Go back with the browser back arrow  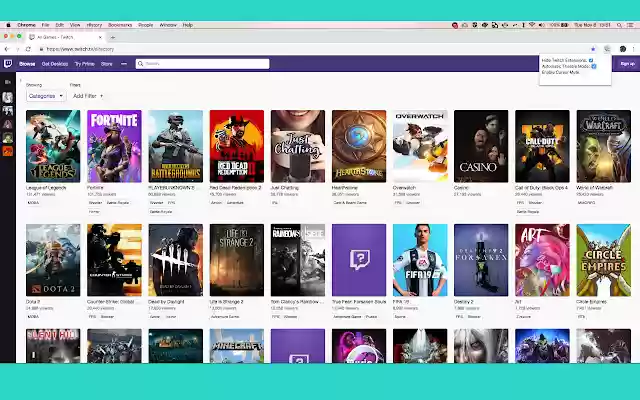tap(7, 49)
